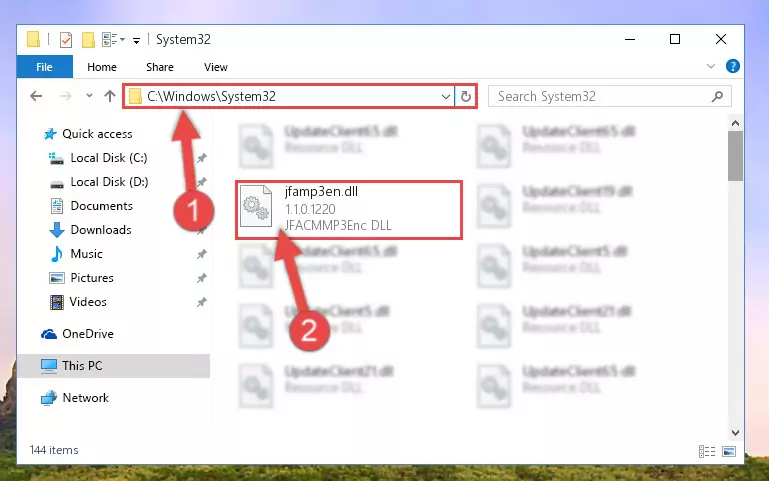Click the magnifier search icon
The image size is (769, 481).
pyautogui.click(x=718, y=97)
